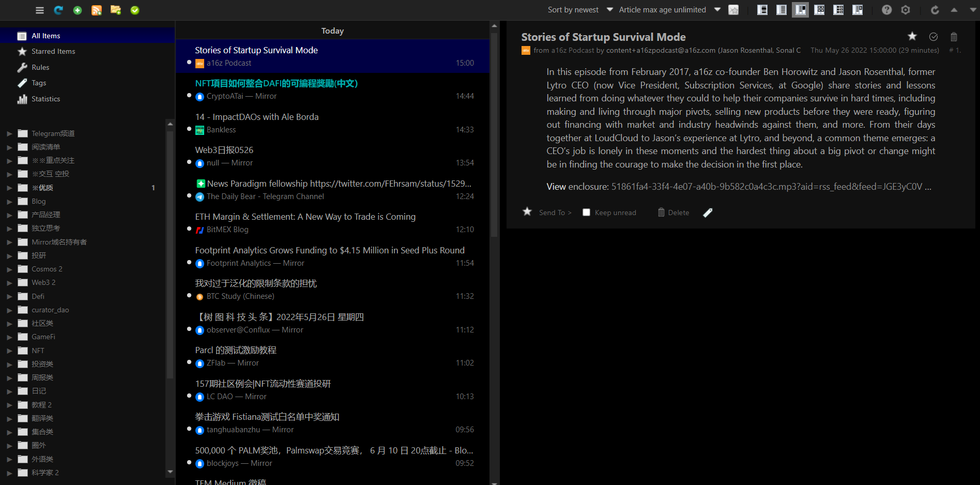Click the starred-only filter icon in toolbar
Viewport: 980px width, 485px height.
click(x=733, y=10)
